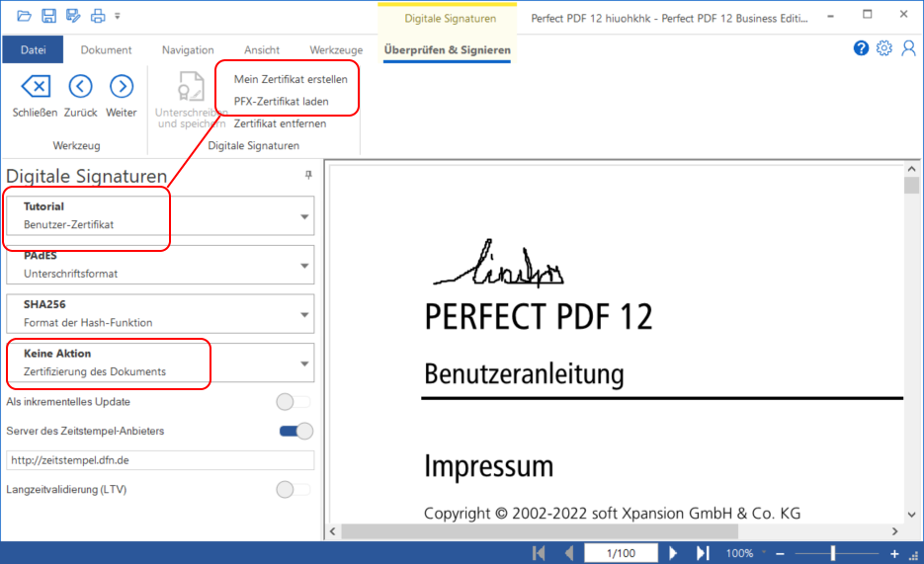924x564 pixels.
Task: Switch to the Werkzeuge ribbon tab
Action: point(336,50)
